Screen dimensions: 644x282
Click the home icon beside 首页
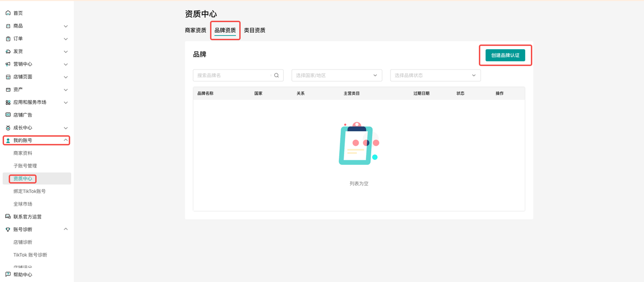[8, 13]
